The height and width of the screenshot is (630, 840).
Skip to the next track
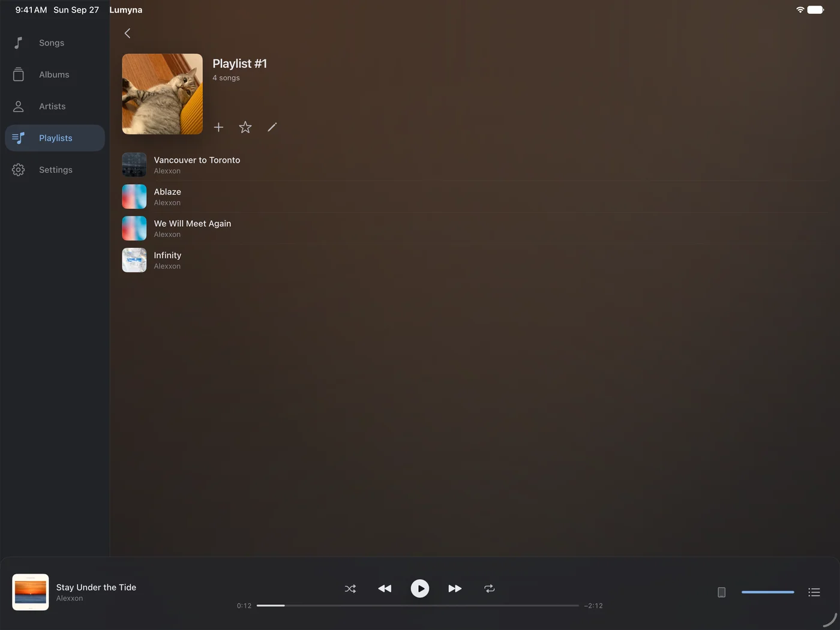coord(455,589)
